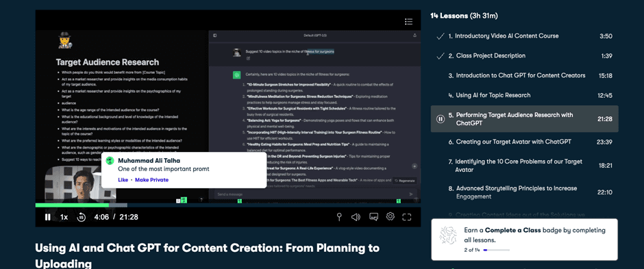Click the 4:06 / 21:28 time display
The height and width of the screenshot is (269, 644).
pyautogui.click(x=116, y=217)
